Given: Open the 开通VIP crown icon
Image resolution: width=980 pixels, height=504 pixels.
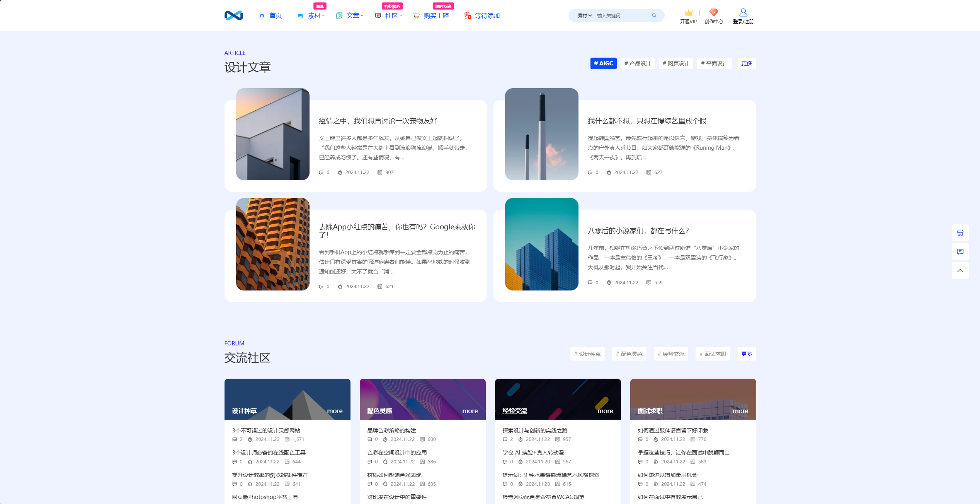Looking at the screenshot, I should [688, 12].
